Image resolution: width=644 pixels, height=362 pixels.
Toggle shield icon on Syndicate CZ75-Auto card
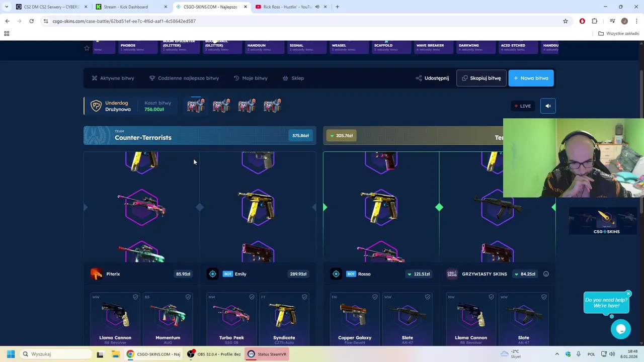pyautogui.click(x=304, y=297)
